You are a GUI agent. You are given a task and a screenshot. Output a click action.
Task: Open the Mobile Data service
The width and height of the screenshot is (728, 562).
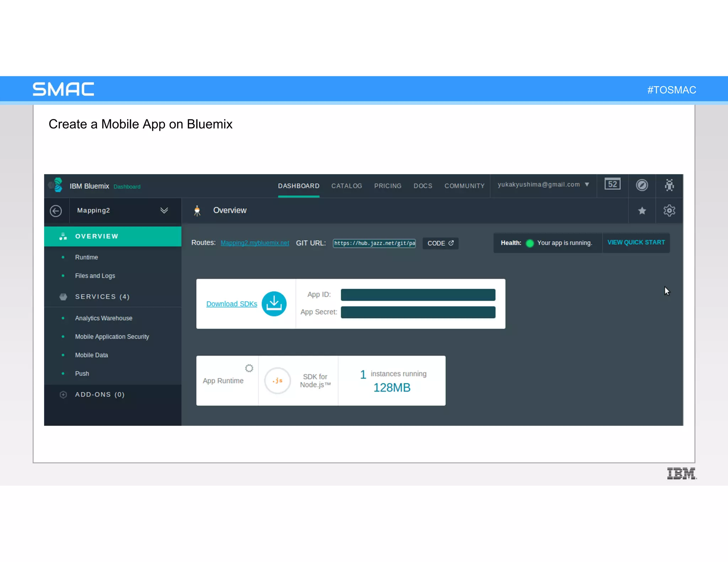(x=91, y=355)
